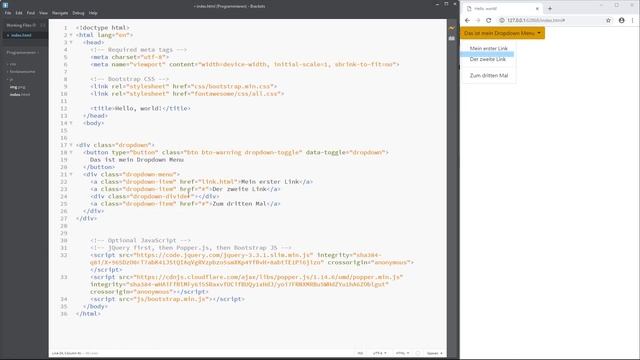This screenshot has width=640, height=360.
Task: Open the Navigate menu
Action: [60, 13]
